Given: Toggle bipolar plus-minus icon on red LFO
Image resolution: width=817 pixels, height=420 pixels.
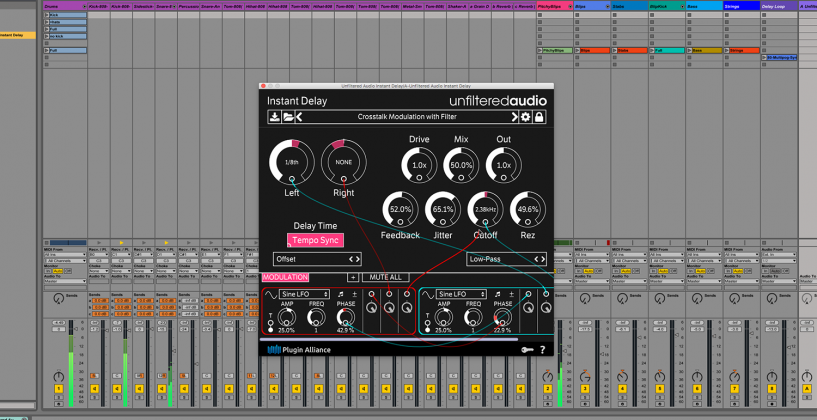Looking at the screenshot, I should click(x=354, y=294).
